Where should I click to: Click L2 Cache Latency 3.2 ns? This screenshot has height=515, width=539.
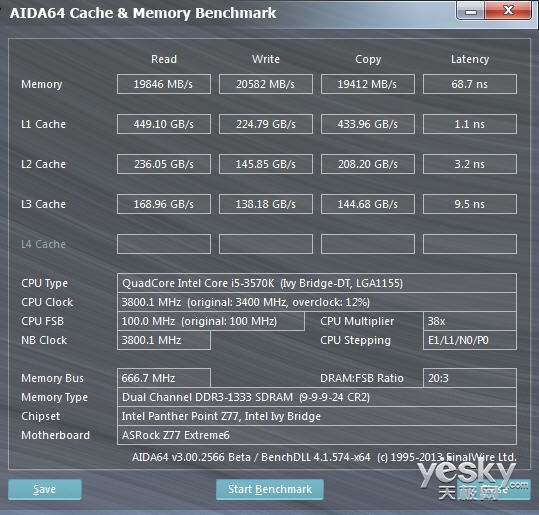tap(470, 164)
